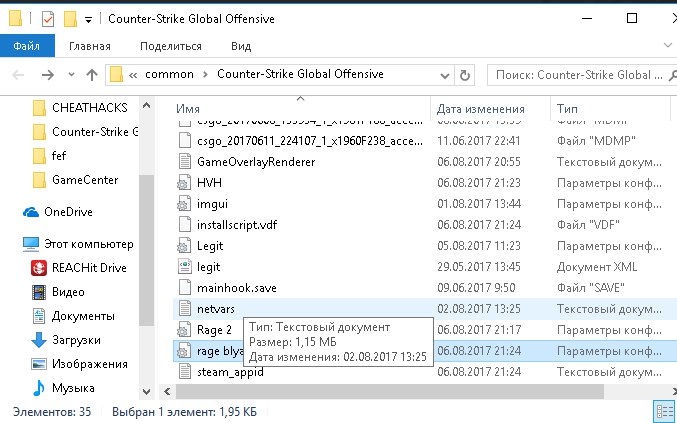
Task: Click the HVH file gear icon
Action: 184,183
